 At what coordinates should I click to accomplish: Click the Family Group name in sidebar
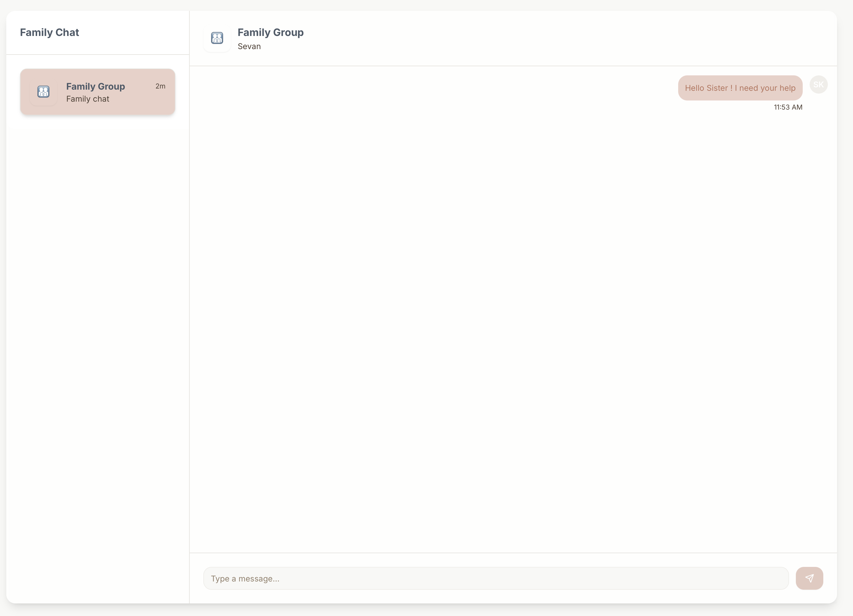pos(95,86)
